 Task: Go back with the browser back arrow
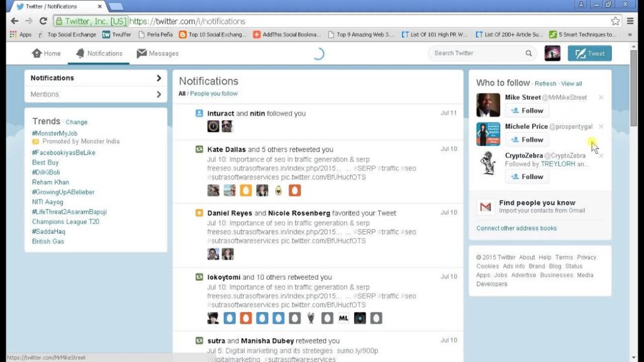point(15,21)
